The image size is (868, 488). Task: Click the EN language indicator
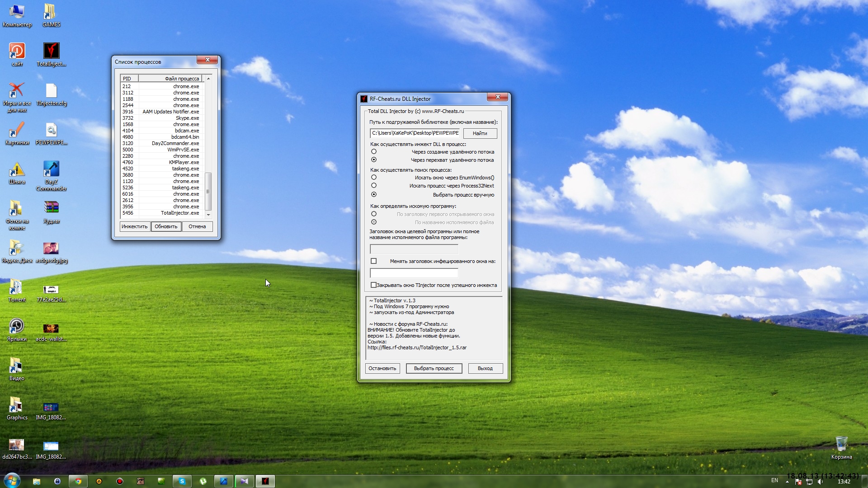(x=774, y=480)
